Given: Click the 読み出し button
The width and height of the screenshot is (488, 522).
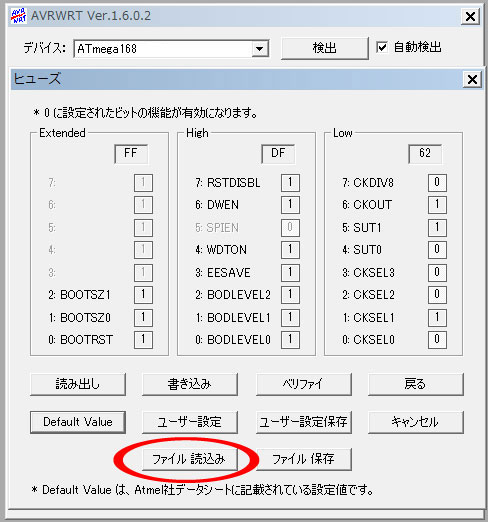Looking at the screenshot, I should (78, 384).
